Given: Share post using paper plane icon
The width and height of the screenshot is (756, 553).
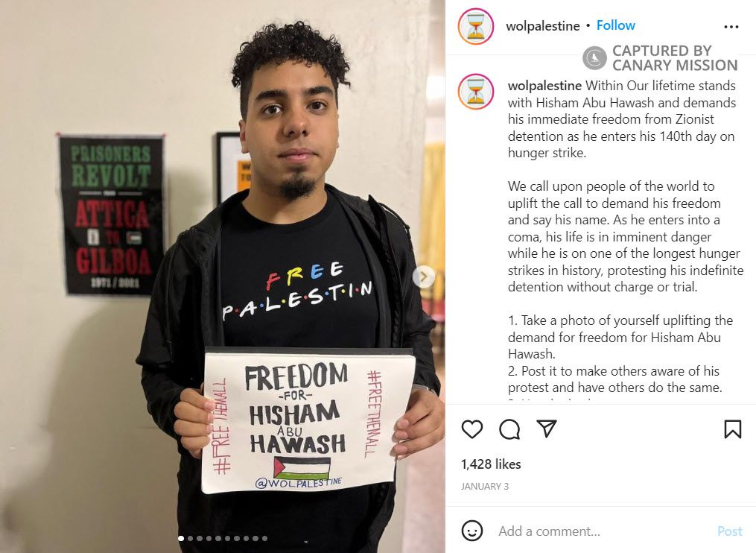Looking at the screenshot, I should [x=547, y=429].
